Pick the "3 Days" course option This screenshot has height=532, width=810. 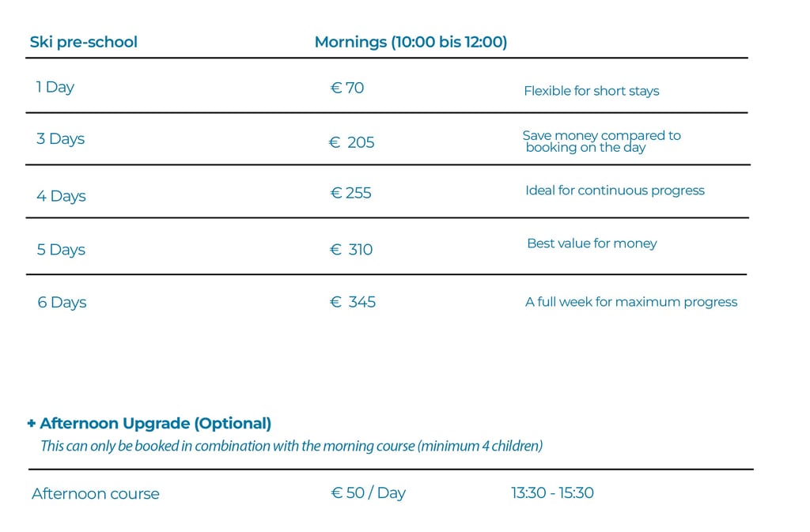click(x=60, y=139)
